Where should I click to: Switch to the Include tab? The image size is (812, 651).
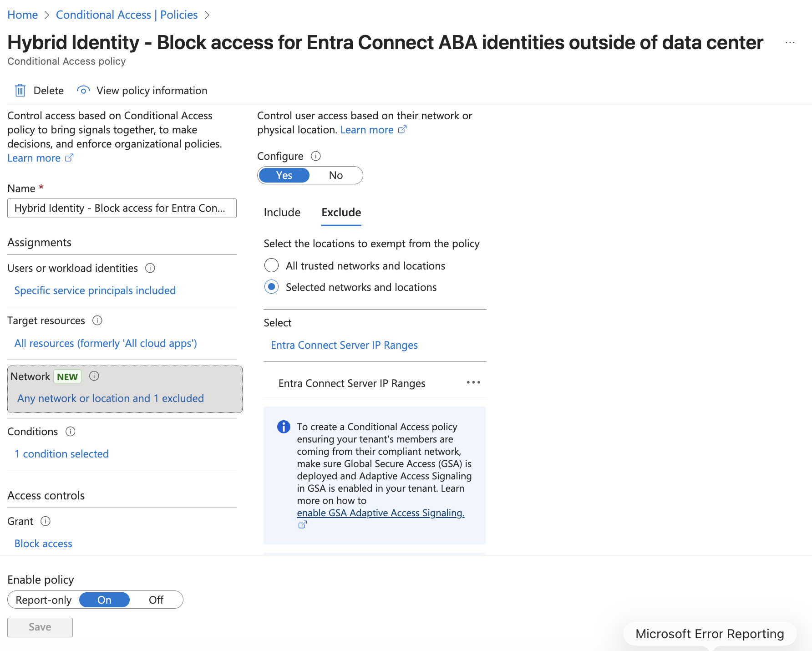(282, 213)
